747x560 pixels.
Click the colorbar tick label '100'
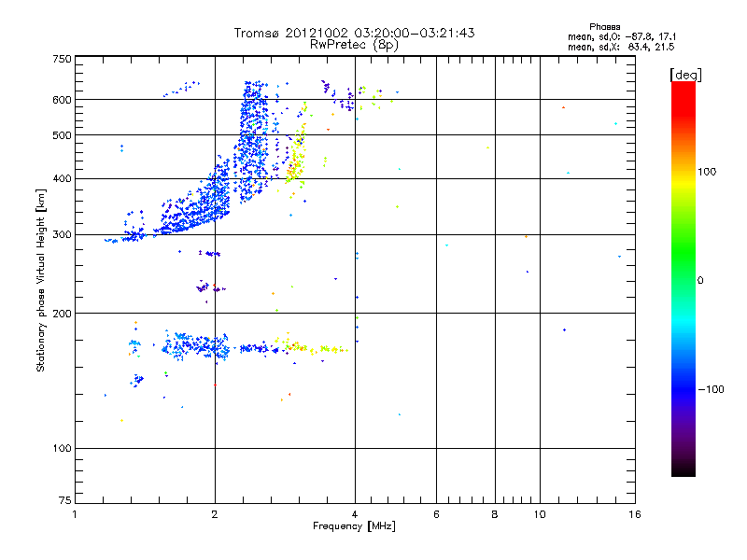pyautogui.click(x=707, y=172)
